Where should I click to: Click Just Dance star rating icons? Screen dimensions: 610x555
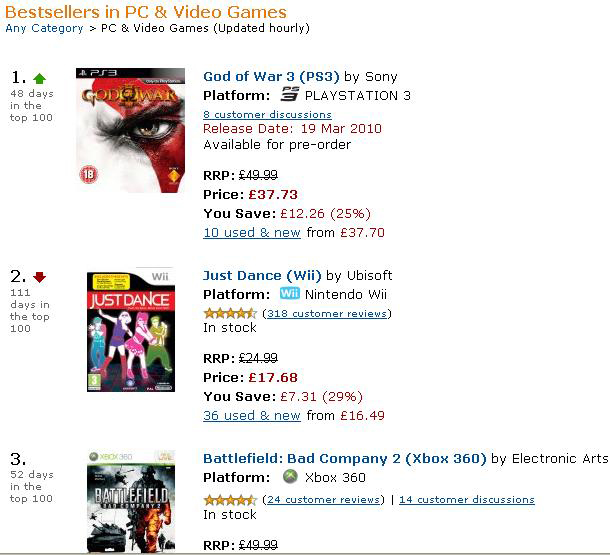(x=230, y=313)
